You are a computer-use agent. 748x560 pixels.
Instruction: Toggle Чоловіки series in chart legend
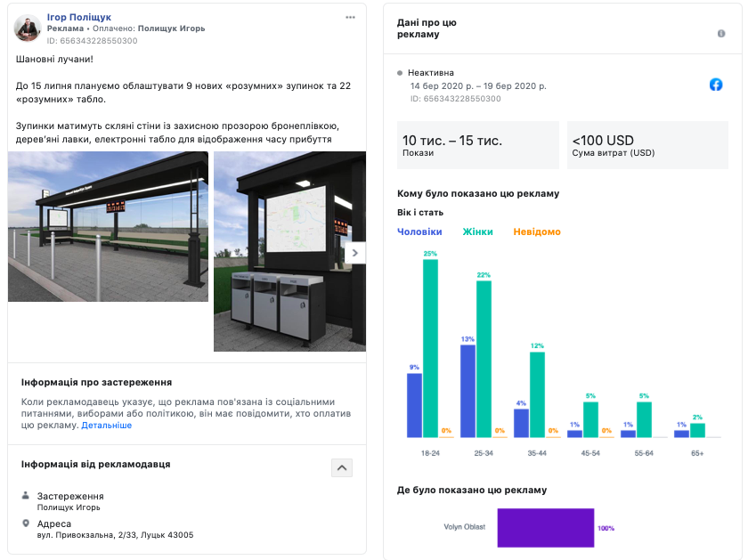[x=419, y=231]
